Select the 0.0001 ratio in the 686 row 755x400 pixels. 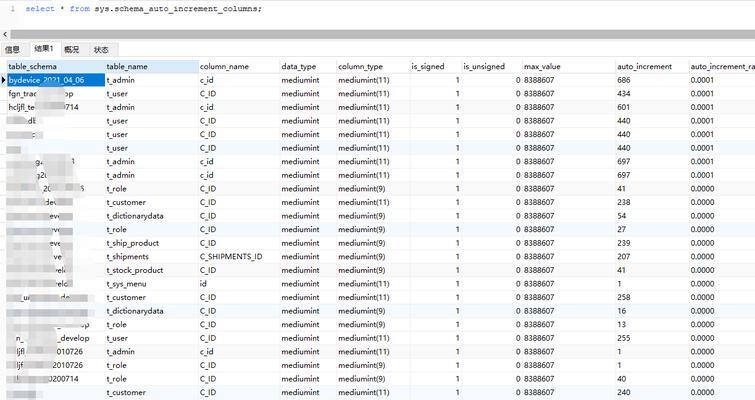point(702,80)
